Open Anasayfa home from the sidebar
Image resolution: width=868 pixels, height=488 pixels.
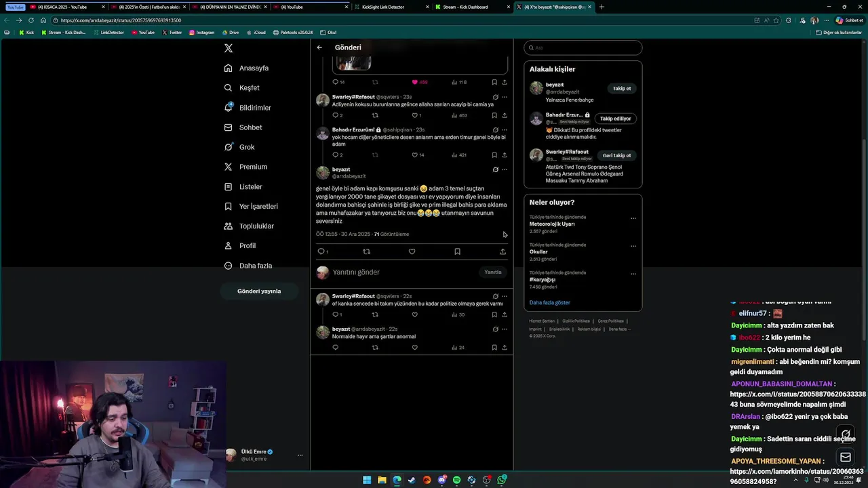[x=247, y=68]
